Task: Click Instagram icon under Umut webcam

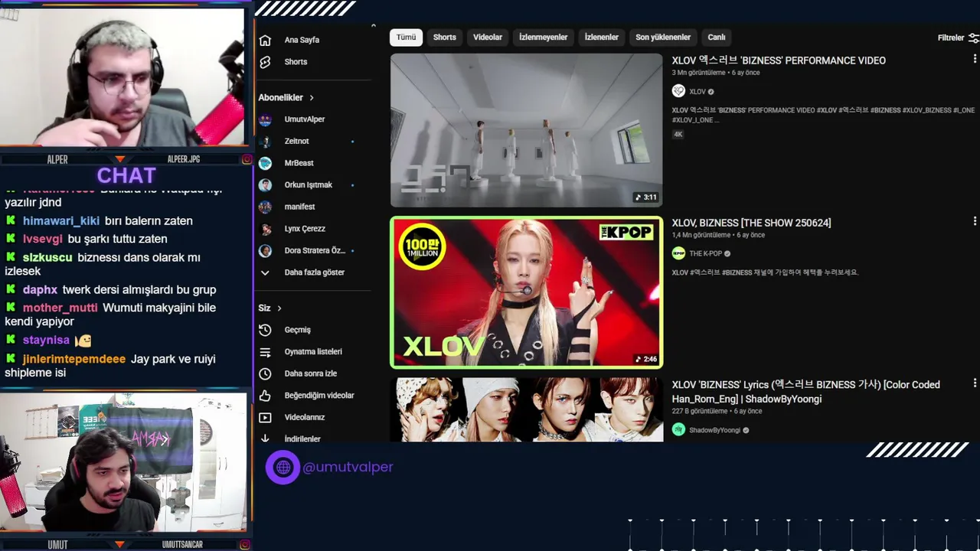Action: click(x=245, y=545)
